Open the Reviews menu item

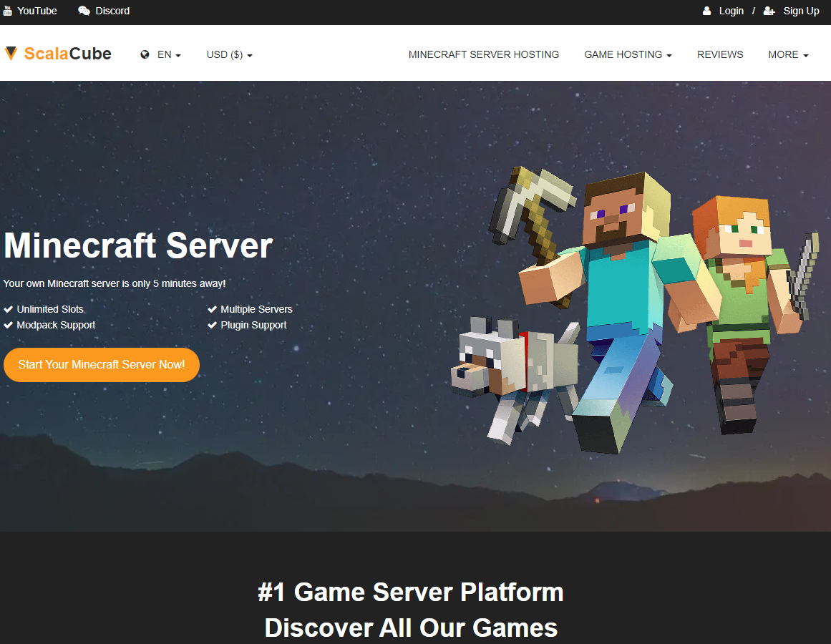[720, 54]
